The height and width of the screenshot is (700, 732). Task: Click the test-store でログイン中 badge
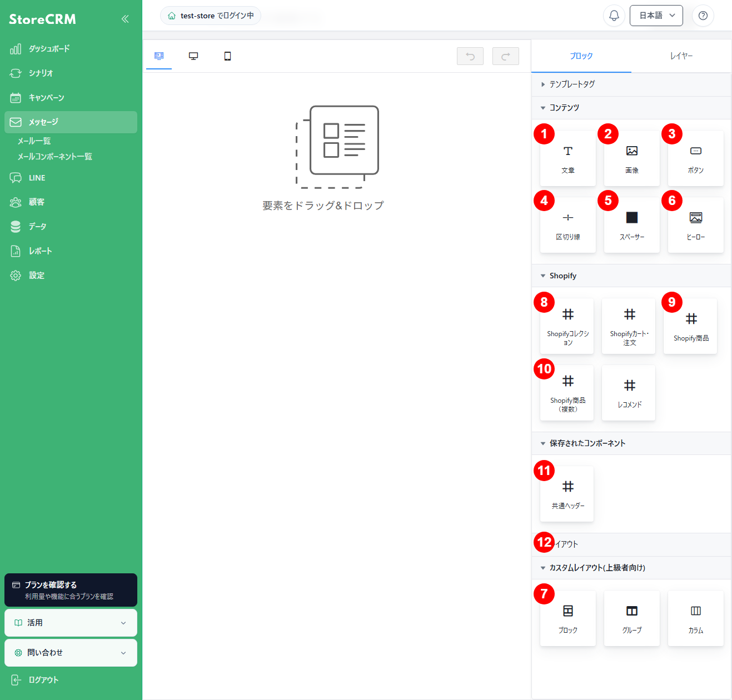point(211,16)
